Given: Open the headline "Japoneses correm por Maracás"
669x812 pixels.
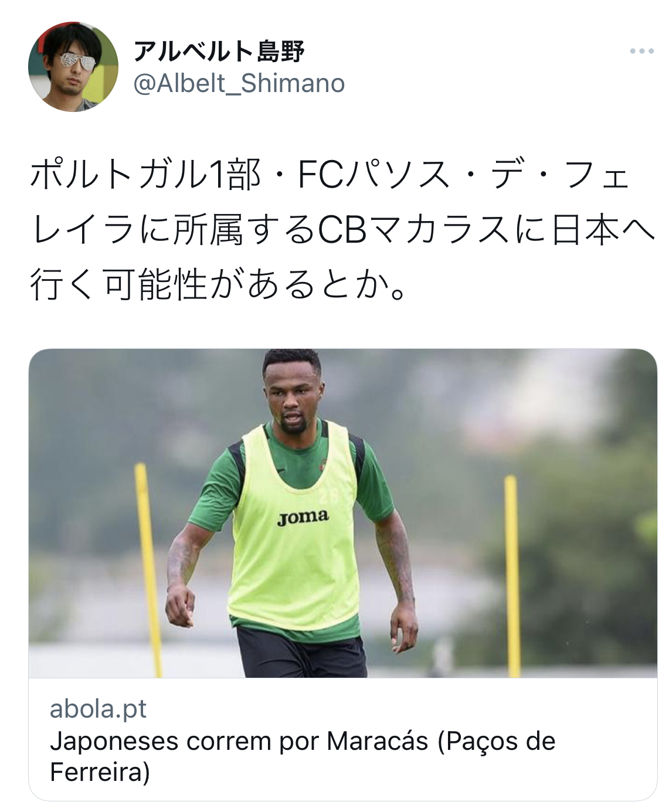Looking at the screenshot, I should 239,740.
